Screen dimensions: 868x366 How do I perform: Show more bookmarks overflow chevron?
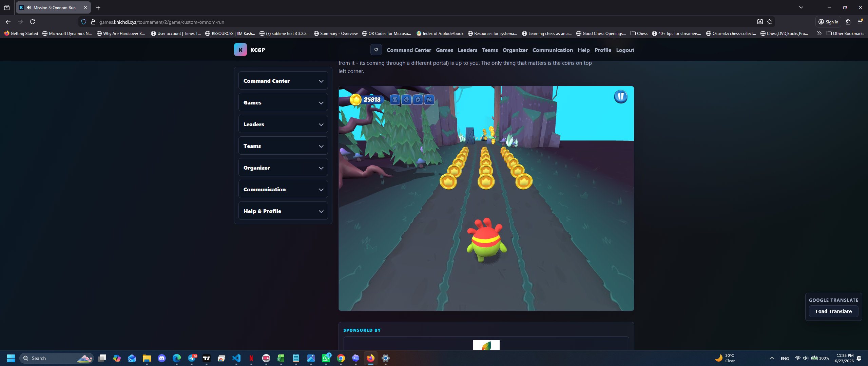[819, 33]
